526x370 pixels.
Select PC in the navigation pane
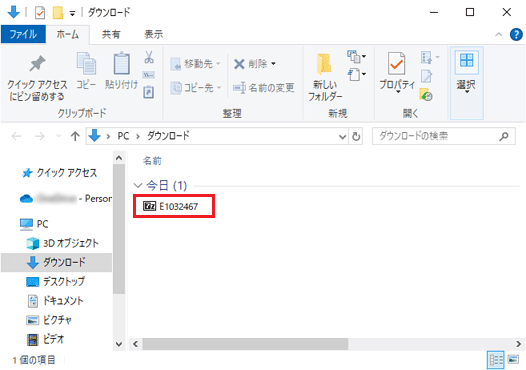pyautogui.click(x=34, y=224)
